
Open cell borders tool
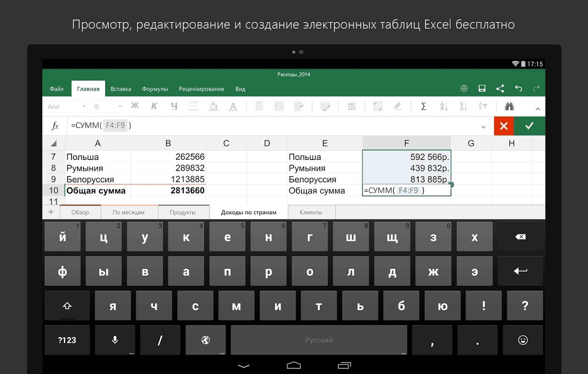(x=194, y=106)
